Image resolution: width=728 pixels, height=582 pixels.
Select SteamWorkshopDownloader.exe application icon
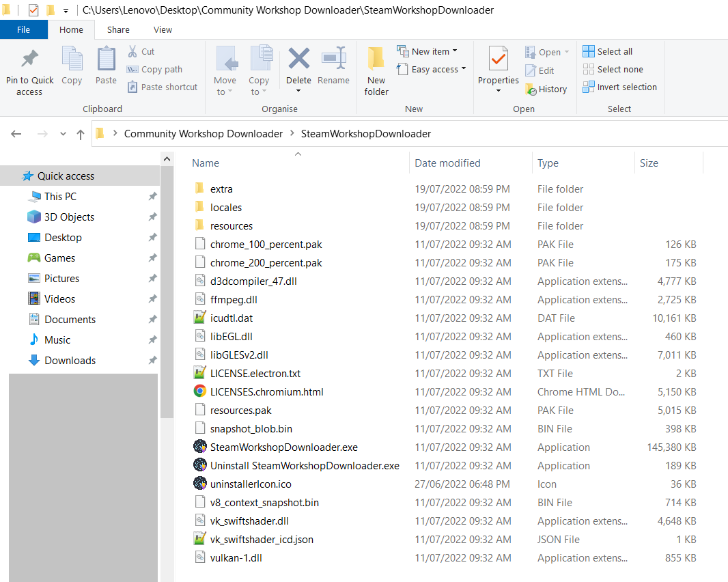point(199,447)
